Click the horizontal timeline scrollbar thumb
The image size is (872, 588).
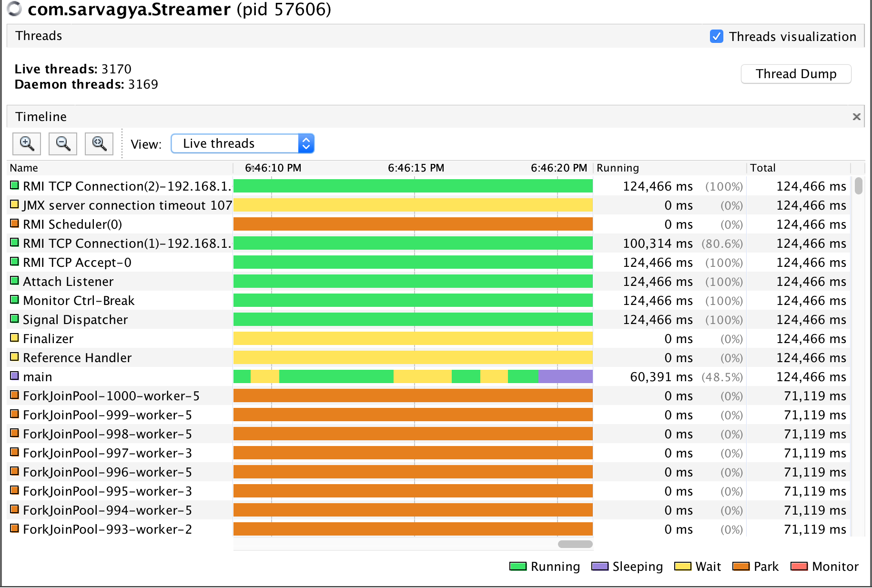[x=575, y=544]
